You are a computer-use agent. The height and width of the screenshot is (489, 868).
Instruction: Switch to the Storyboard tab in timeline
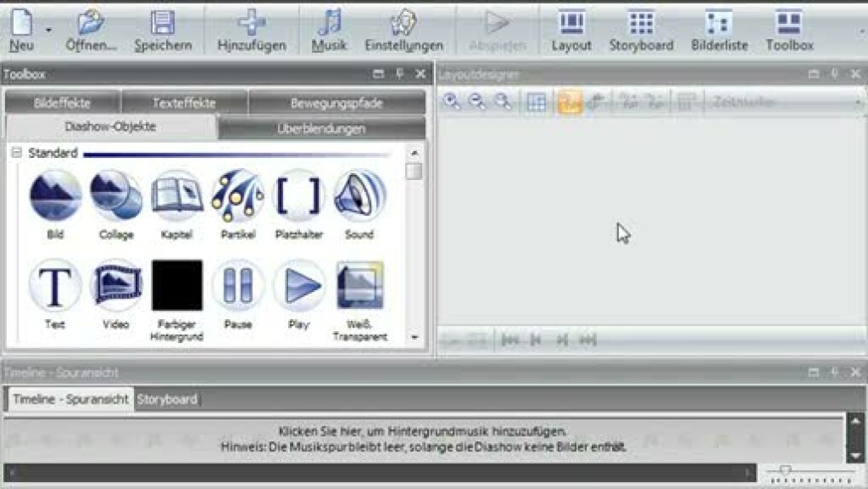167,399
